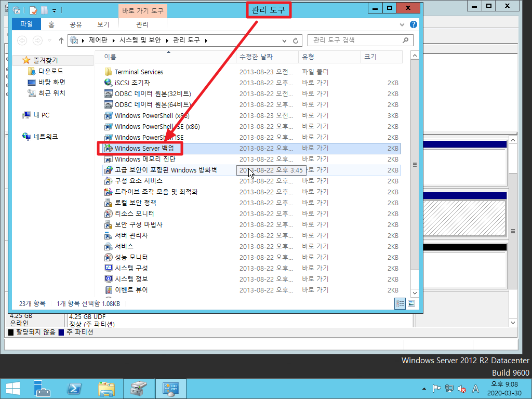Select the 로컬 보안 정책 icon
Image resolution: width=532 pixels, height=399 pixels.
pyautogui.click(x=108, y=203)
